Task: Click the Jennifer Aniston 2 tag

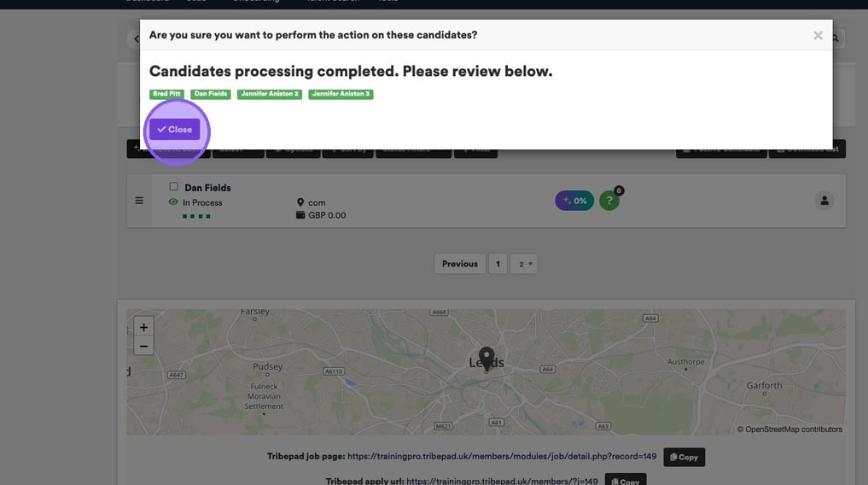Action: [269, 94]
